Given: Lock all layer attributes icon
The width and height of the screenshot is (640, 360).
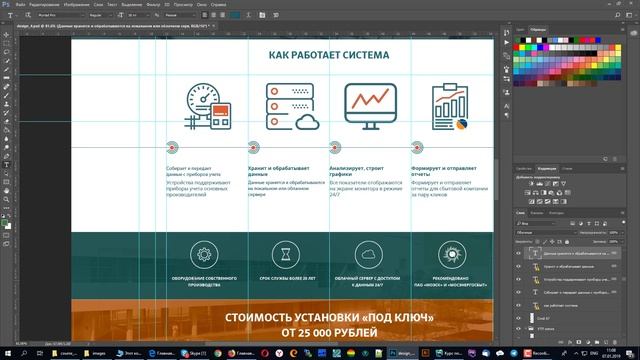Looking at the screenshot, I should pyautogui.click(x=567, y=242).
